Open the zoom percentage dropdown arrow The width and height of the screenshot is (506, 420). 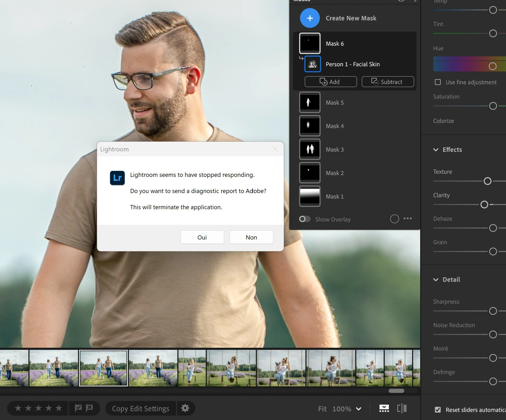click(359, 409)
